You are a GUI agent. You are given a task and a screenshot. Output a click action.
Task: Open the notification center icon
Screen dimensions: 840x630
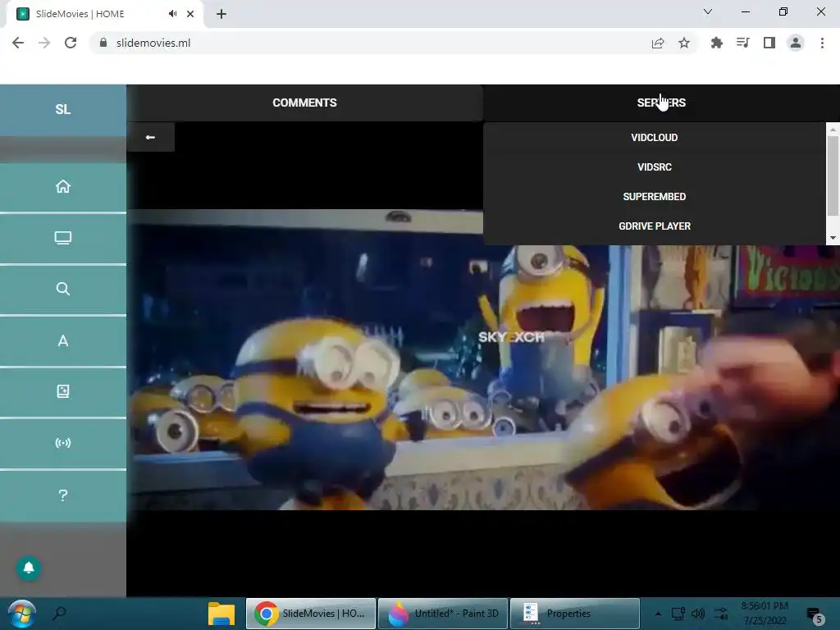[815, 615]
